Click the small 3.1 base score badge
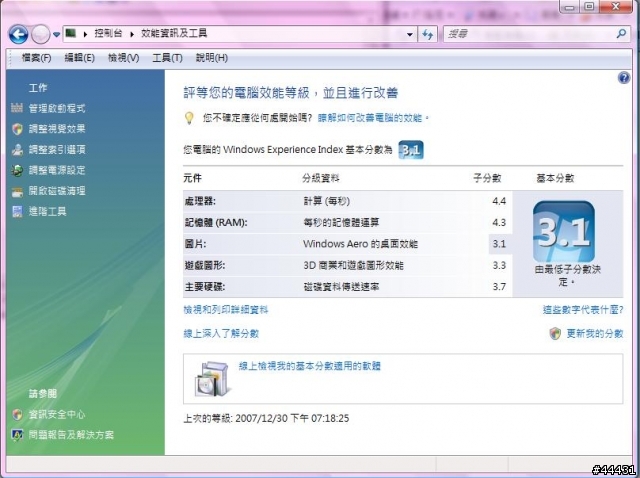 pyautogui.click(x=411, y=150)
